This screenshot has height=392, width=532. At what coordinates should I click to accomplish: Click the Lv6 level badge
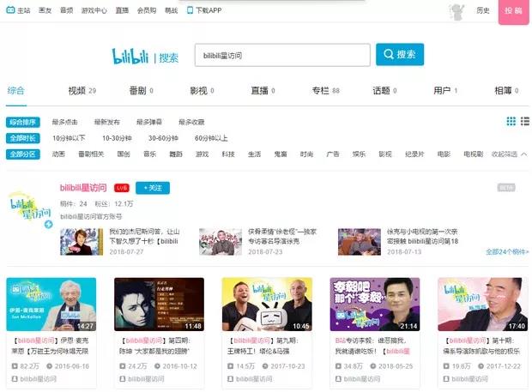pyautogui.click(x=122, y=188)
